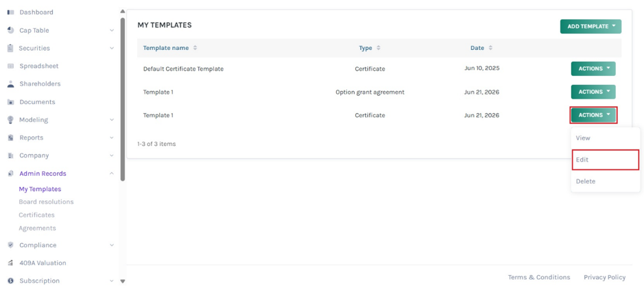The image size is (644, 291).
Task: Click the sidebar scrollbar up arrow
Action: (122, 12)
